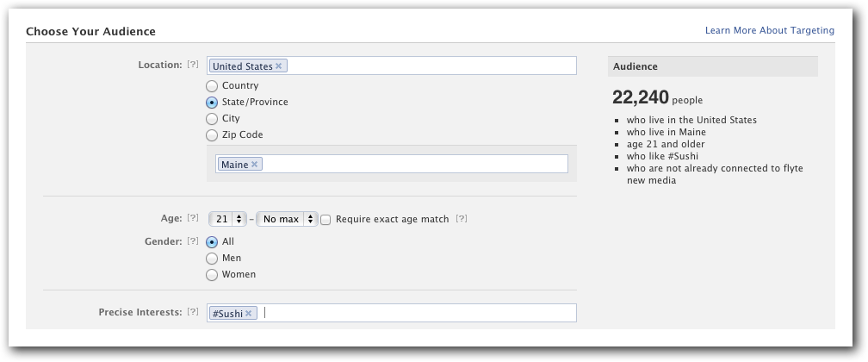Open the Location help [?] icon

point(193,65)
